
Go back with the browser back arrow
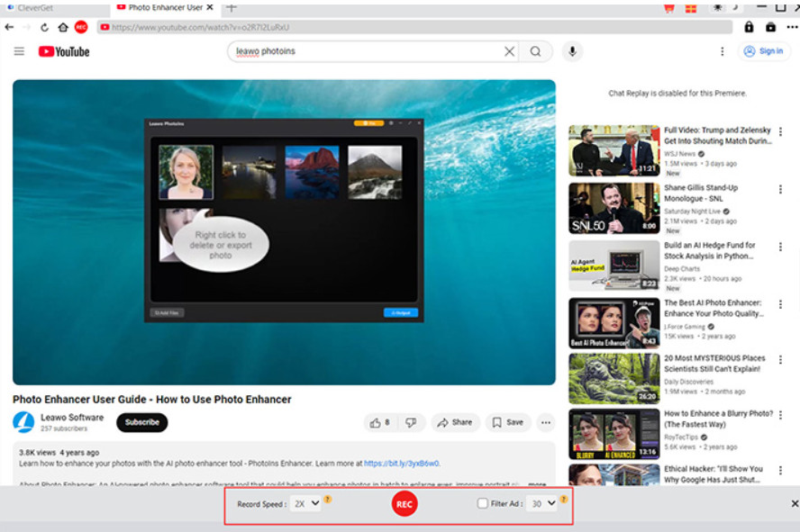(x=9, y=27)
